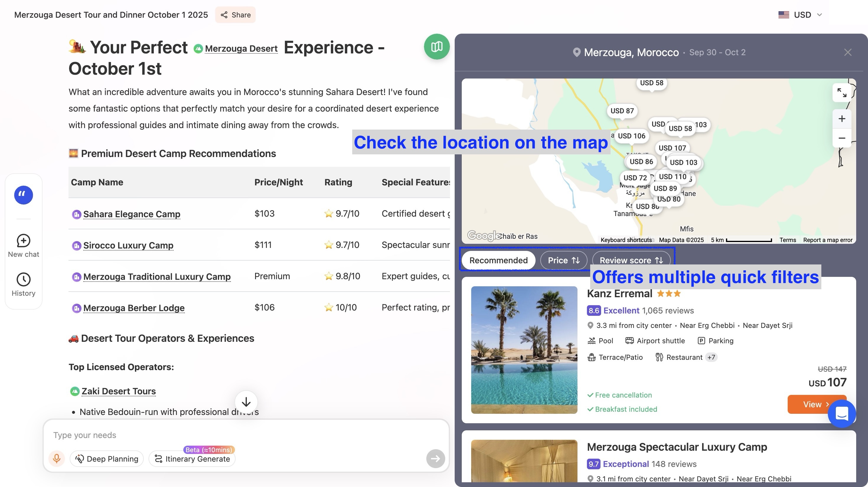Click the 10/10 rating cell
Viewport: 868px width, 487px height.
coord(340,308)
